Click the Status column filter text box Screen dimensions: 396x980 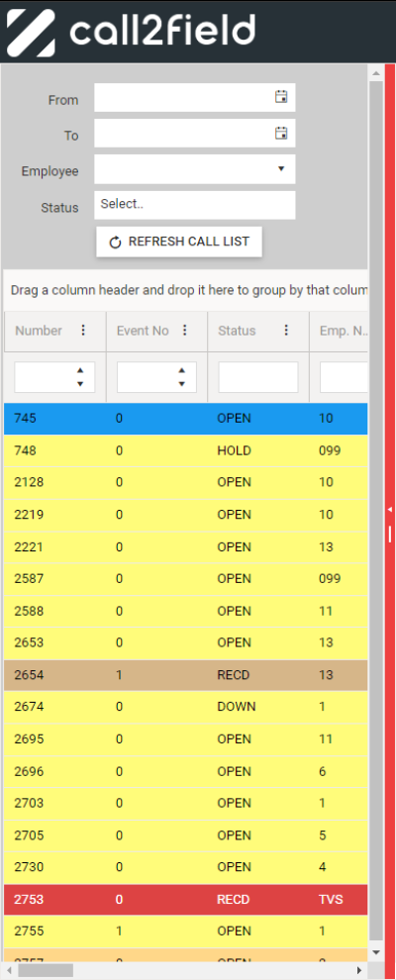(258, 377)
